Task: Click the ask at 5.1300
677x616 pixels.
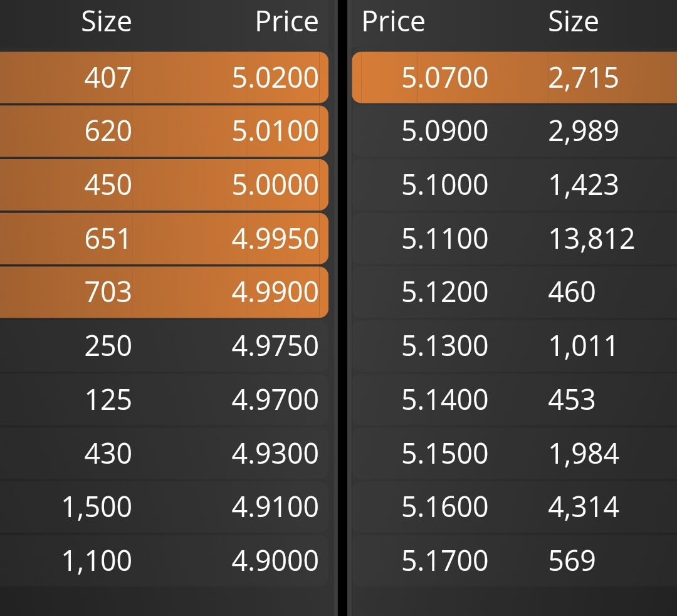Action: click(515, 346)
